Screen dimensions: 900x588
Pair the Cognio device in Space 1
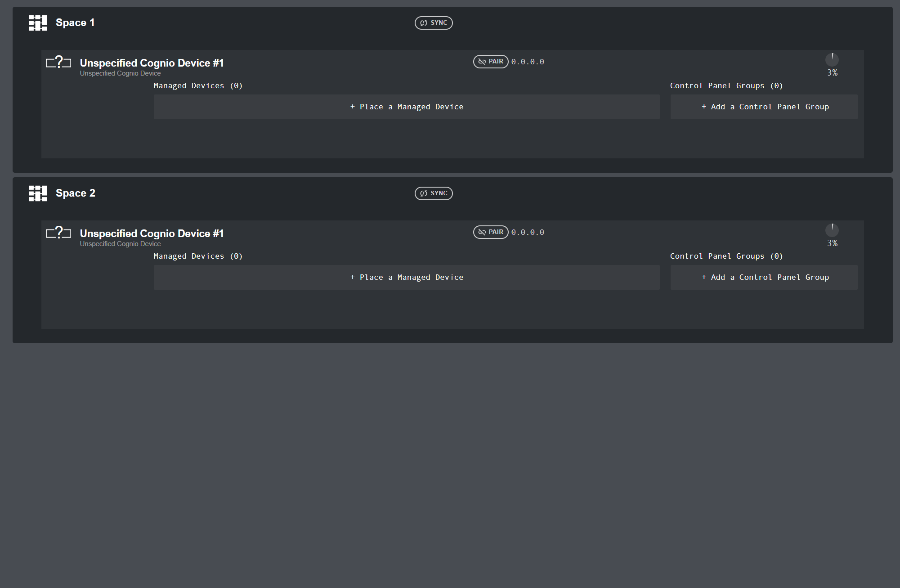(491, 62)
